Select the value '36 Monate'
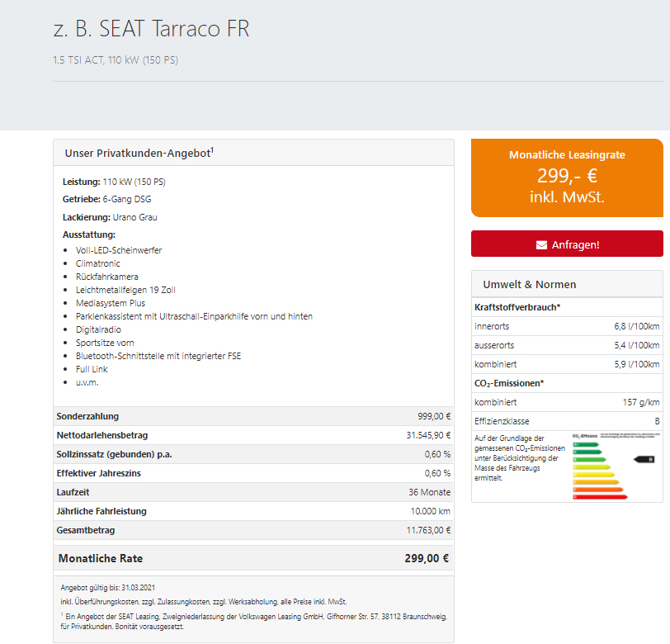670x644 pixels. pos(429,492)
